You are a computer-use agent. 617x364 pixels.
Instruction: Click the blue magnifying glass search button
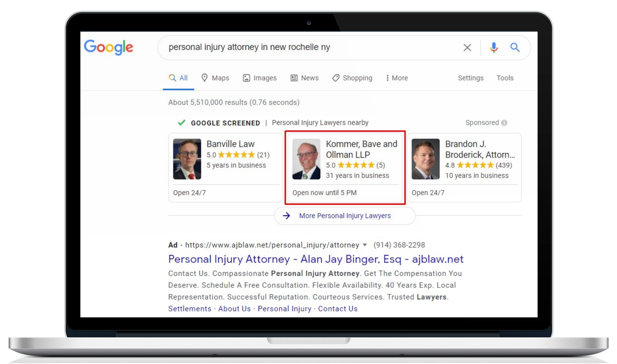tap(515, 47)
